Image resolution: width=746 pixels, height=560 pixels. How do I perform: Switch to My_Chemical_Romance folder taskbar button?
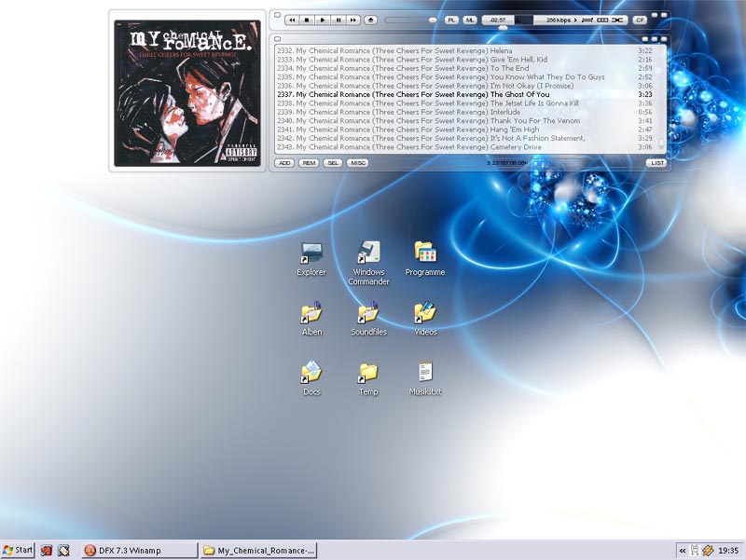click(x=259, y=551)
